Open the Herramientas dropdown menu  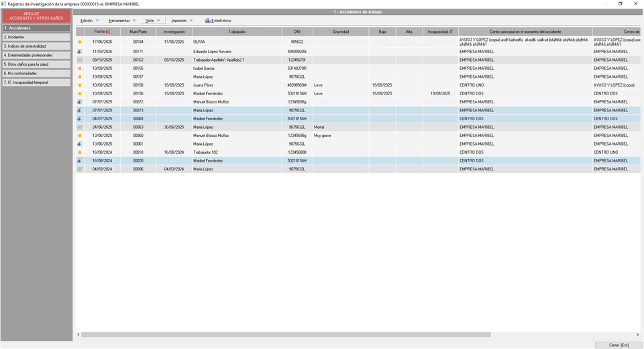(x=122, y=21)
